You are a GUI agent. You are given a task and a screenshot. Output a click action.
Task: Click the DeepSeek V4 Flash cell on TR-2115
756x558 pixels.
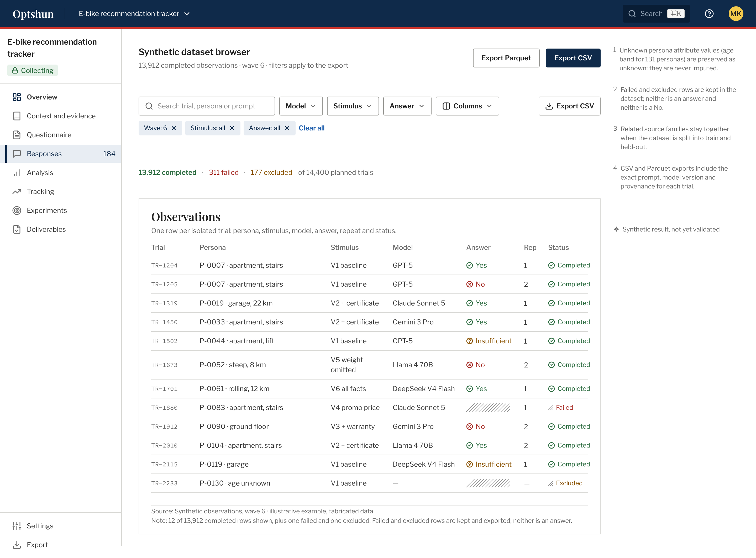coord(424,465)
